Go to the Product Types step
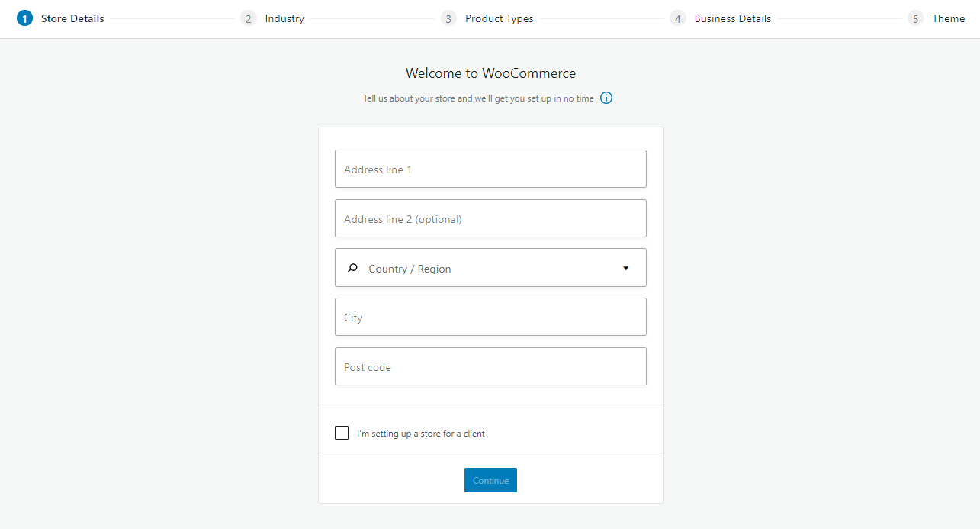980x529 pixels. 500,18
